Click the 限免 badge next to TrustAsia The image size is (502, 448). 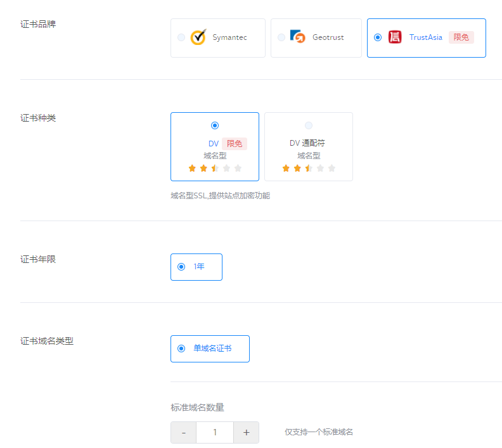click(461, 37)
